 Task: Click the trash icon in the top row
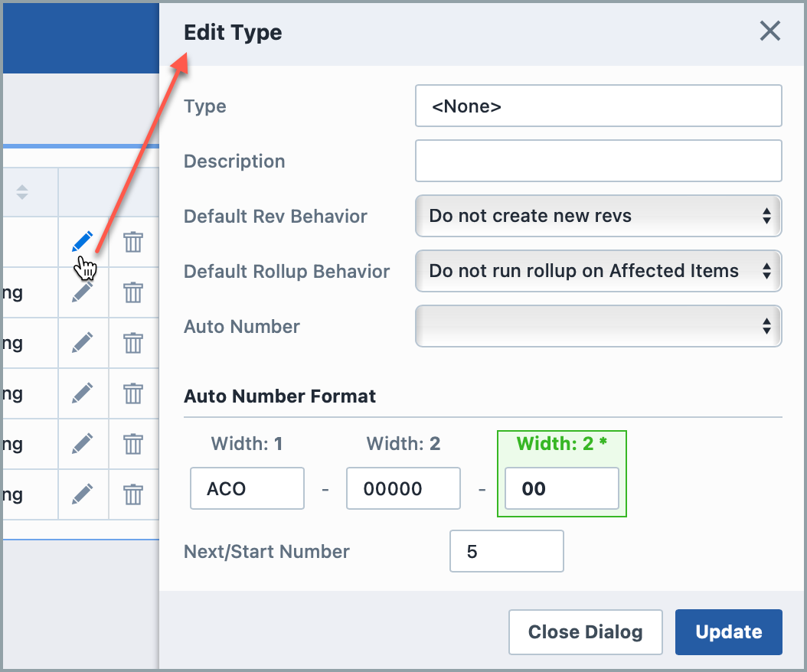132,242
